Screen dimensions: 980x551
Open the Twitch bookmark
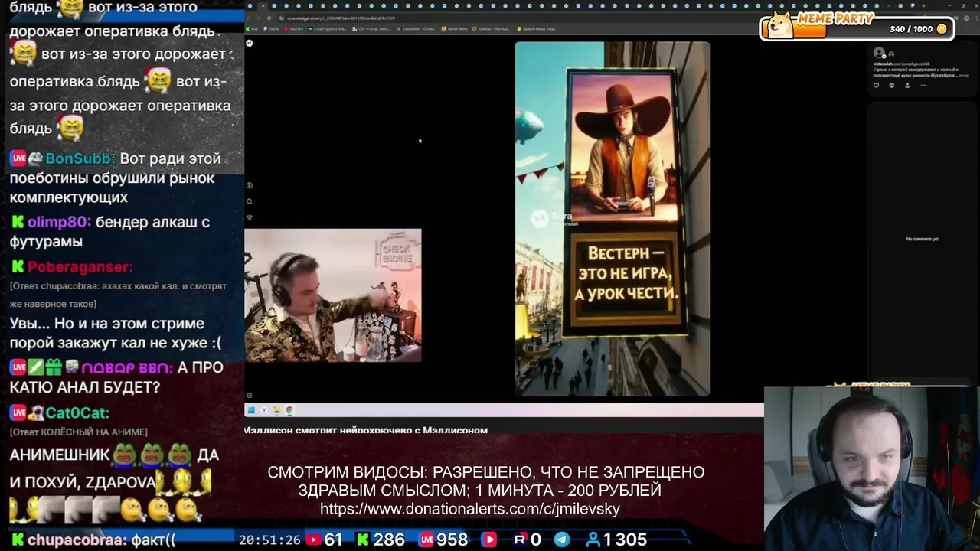[271, 29]
